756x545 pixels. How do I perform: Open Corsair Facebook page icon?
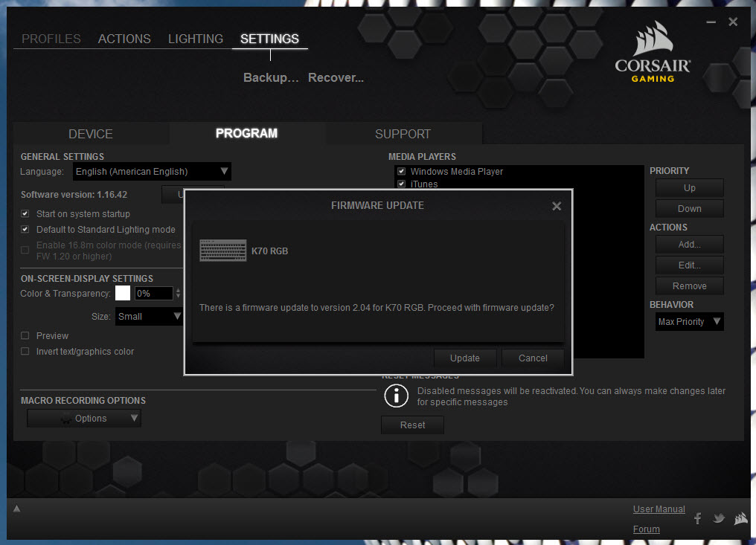(698, 518)
